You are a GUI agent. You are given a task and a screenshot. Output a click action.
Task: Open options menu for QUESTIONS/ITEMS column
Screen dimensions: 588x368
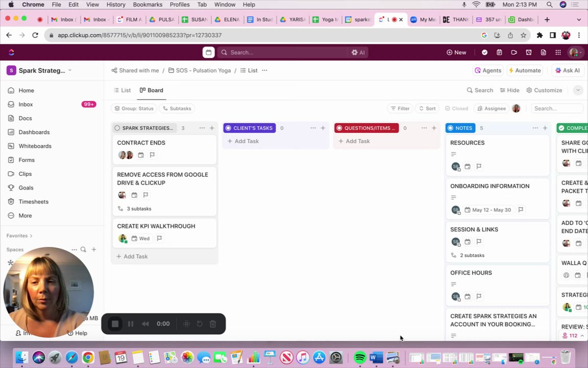(x=424, y=128)
